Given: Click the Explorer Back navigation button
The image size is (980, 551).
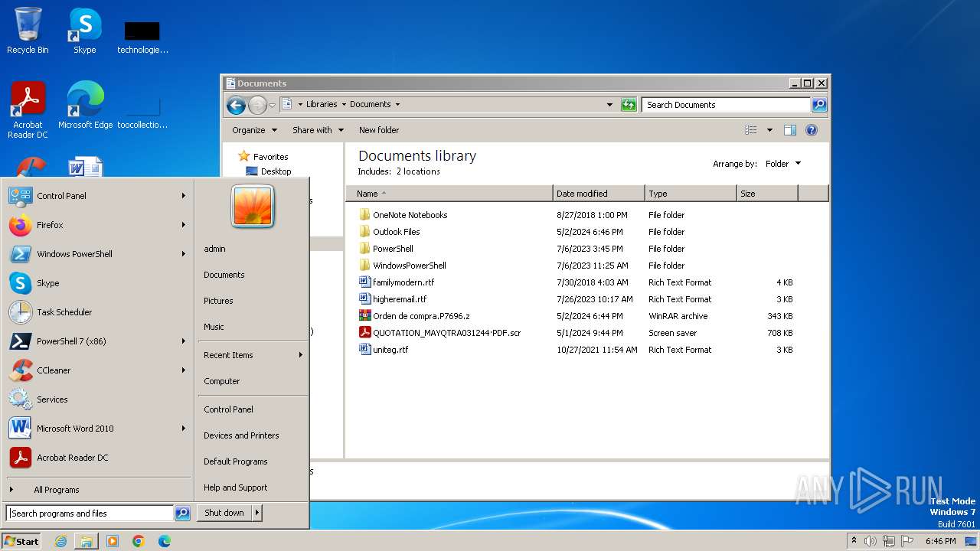Looking at the screenshot, I should 237,105.
